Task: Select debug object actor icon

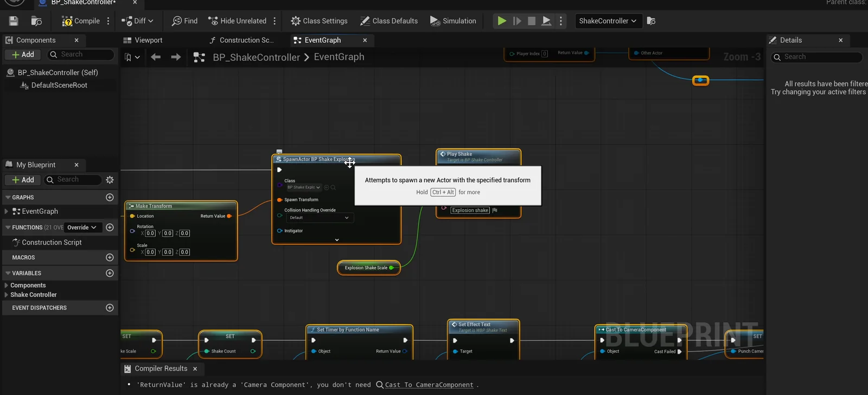Action: click(652, 21)
